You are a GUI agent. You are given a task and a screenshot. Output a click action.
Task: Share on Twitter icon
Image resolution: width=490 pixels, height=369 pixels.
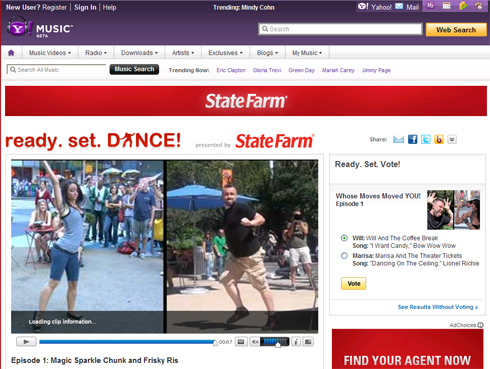coord(426,139)
